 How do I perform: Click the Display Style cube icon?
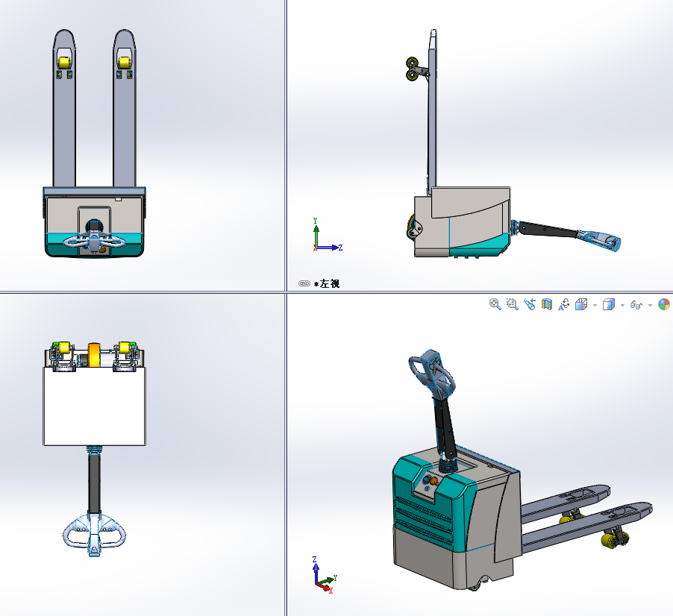(x=609, y=304)
